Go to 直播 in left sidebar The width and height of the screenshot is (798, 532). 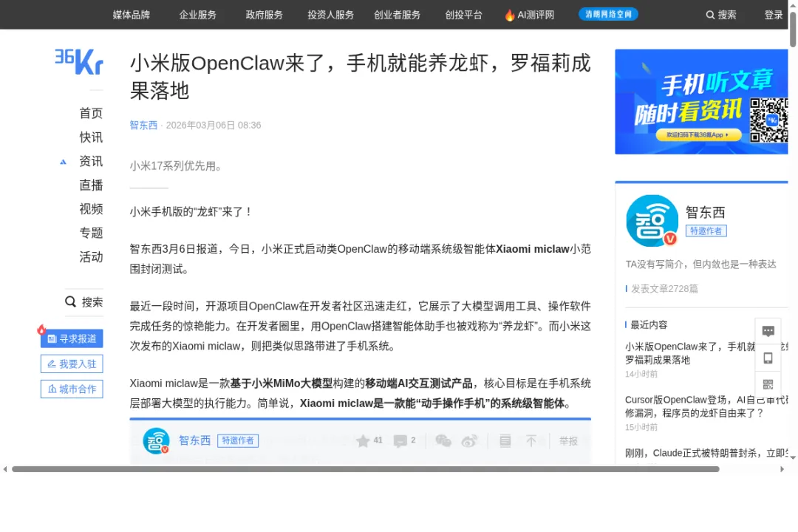click(91, 185)
